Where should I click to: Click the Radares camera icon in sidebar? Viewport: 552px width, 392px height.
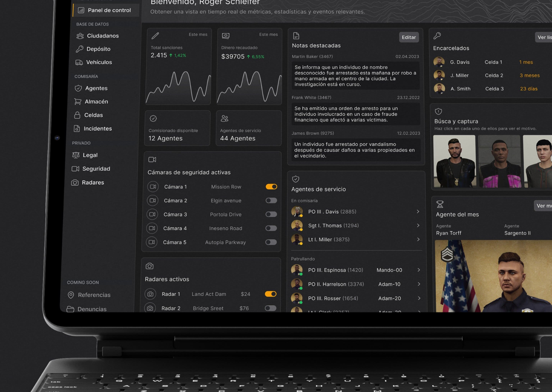pos(75,182)
